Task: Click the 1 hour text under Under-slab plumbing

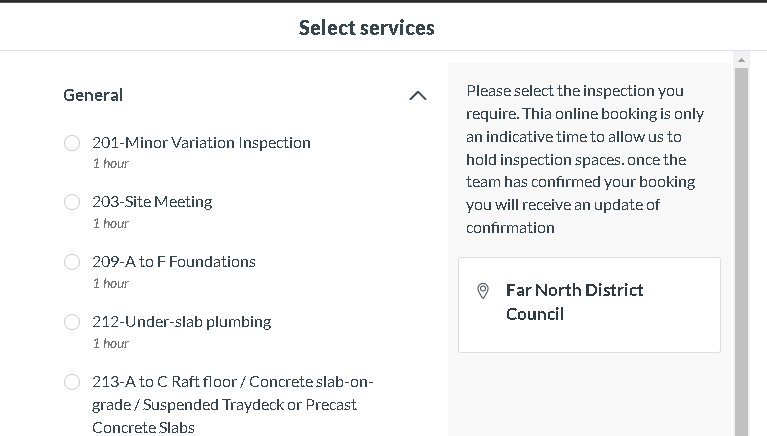Action: pyautogui.click(x=111, y=344)
